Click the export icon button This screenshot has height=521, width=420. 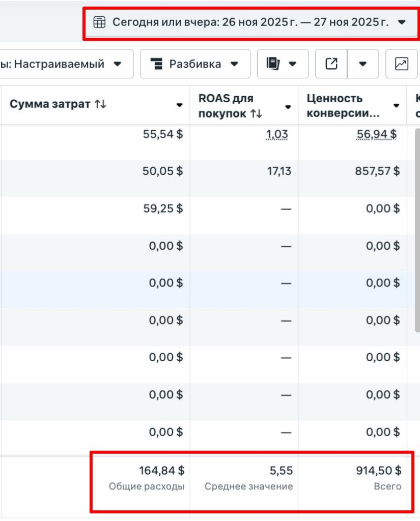[x=331, y=64]
